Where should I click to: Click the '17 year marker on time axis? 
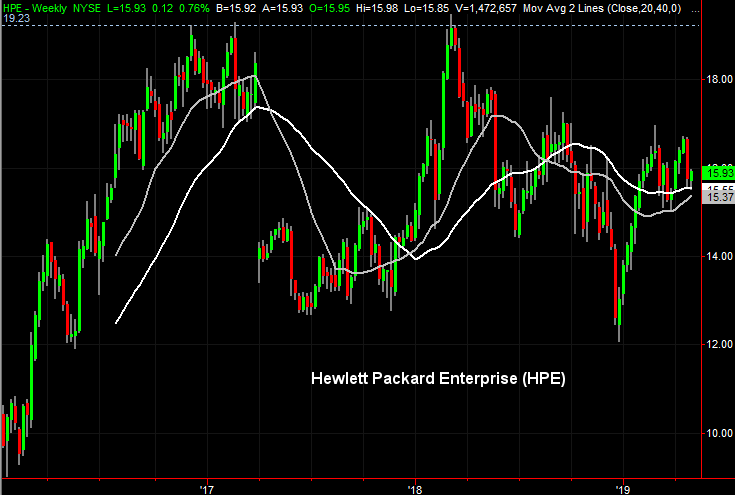(x=207, y=490)
